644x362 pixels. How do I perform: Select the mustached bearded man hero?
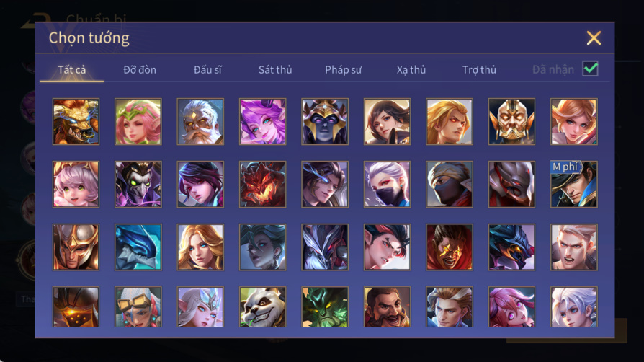pos(387,307)
